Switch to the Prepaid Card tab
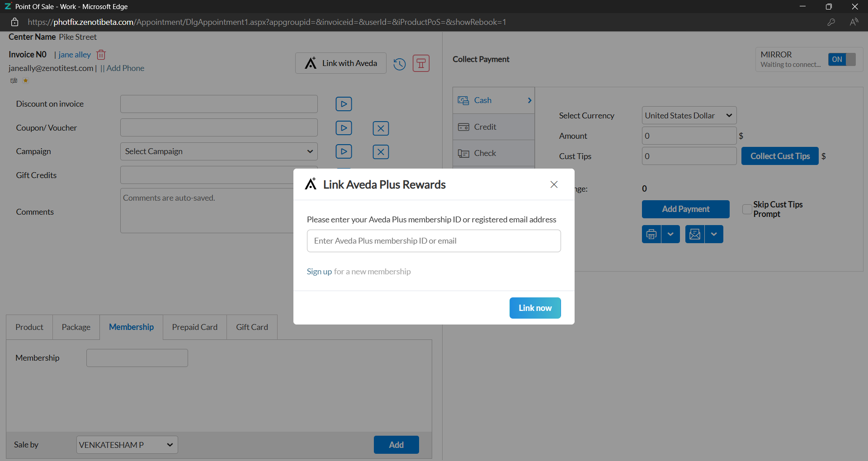Screen dimensions: 868x461 point(195,327)
